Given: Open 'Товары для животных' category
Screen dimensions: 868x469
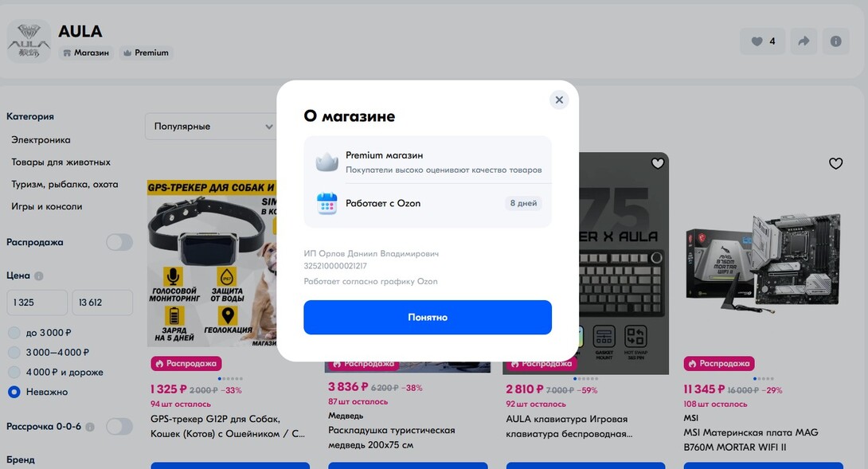Looking at the screenshot, I should pyautogui.click(x=61, y=162).
